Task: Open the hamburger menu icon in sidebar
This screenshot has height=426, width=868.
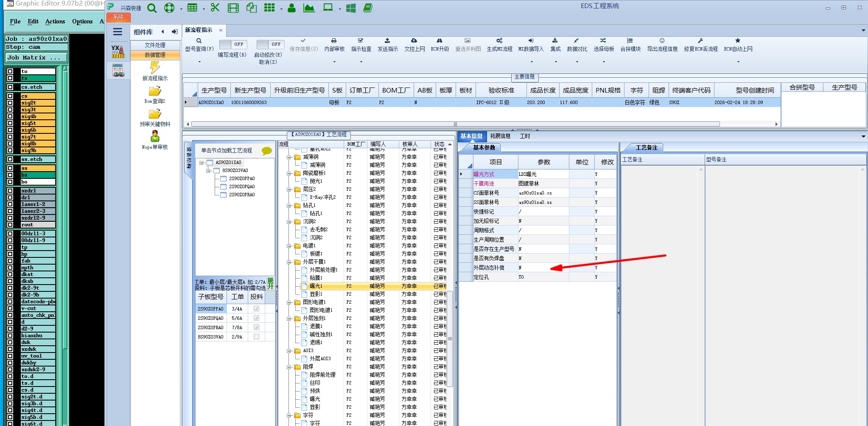Action: pyautogui.click(x=118, y=31)
